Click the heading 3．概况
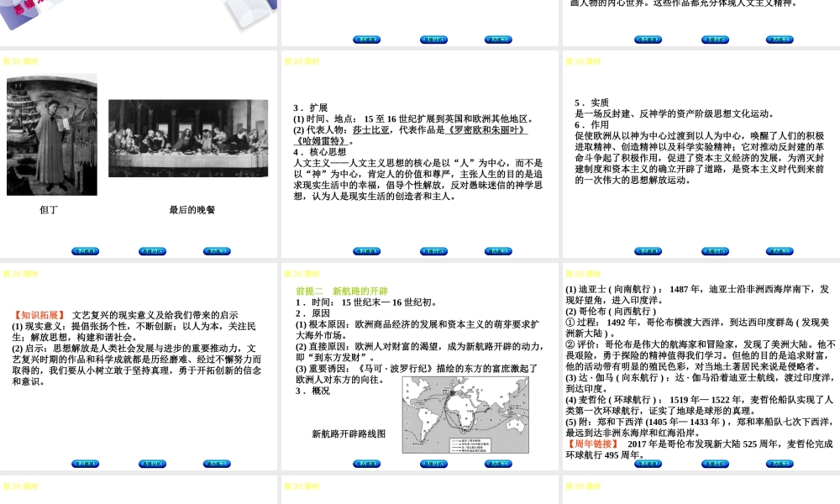Image resolution: width=840 pixels, height=504 pixels. point(312,391)
